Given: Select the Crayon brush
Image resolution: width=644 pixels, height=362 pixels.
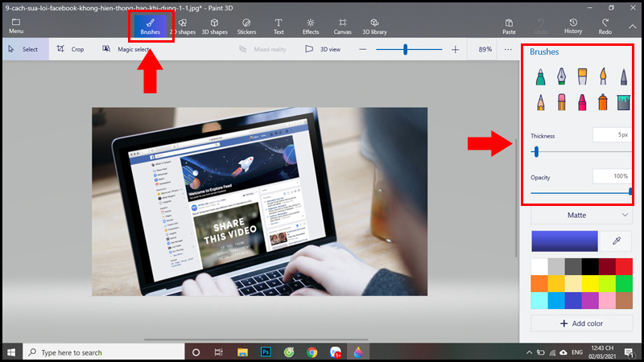Looking at the screenshot, I should 582,102.
